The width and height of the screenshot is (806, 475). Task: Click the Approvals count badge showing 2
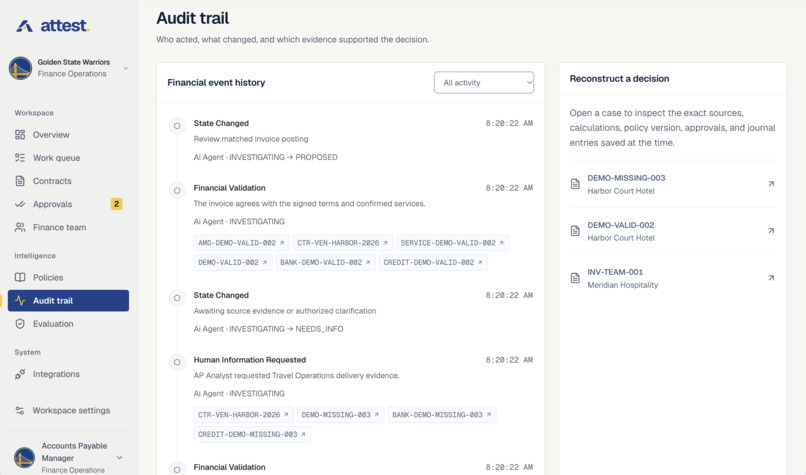coord(117,204)
